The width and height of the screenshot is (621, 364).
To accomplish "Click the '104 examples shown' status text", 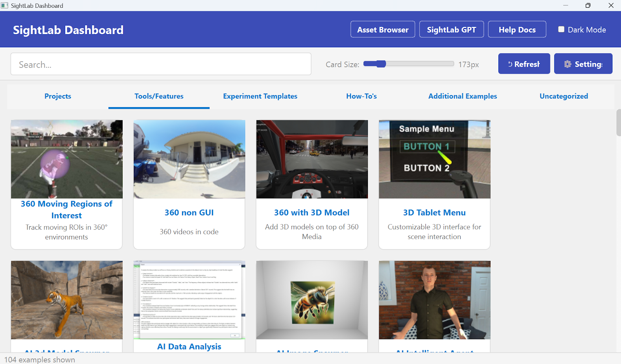I will [x=40, y=360].
